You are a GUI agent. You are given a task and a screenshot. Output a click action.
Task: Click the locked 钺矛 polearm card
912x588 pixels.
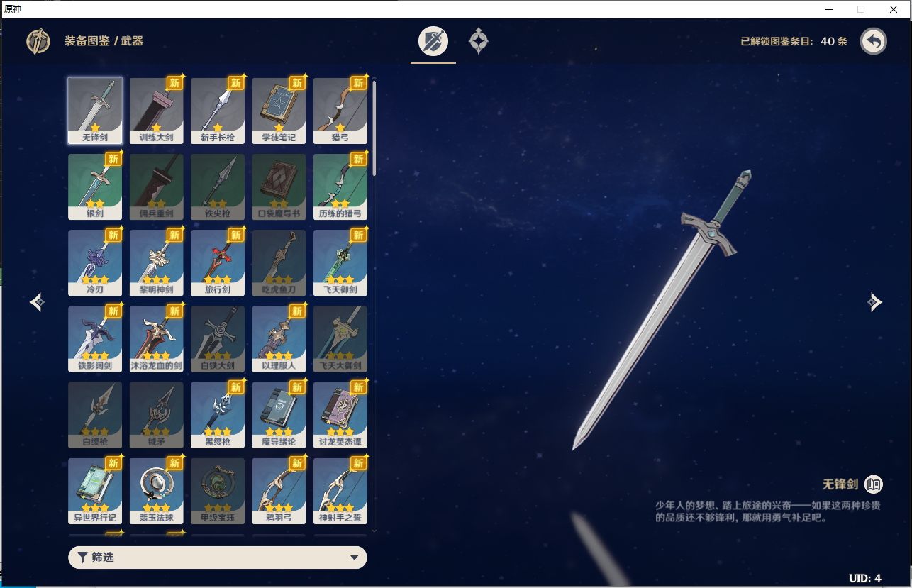(x=156, y=415)
